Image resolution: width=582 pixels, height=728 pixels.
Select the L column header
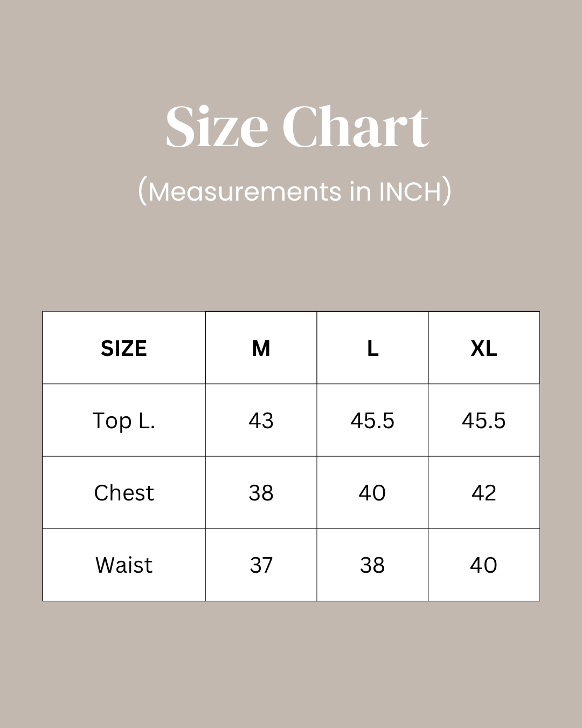pyautogui.click(x=373, y=348)
